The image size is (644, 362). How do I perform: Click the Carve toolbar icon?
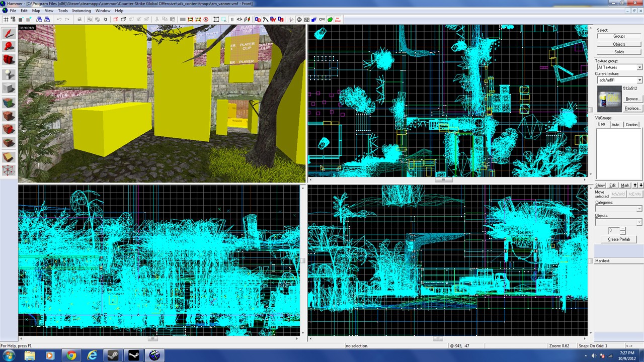(80, 20)
